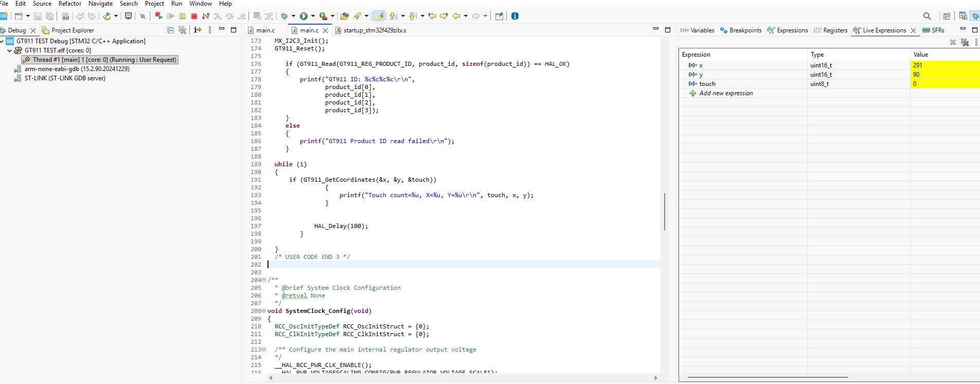
Task: Collapse GT911 TEST Debug tree node
Action: 3,41
